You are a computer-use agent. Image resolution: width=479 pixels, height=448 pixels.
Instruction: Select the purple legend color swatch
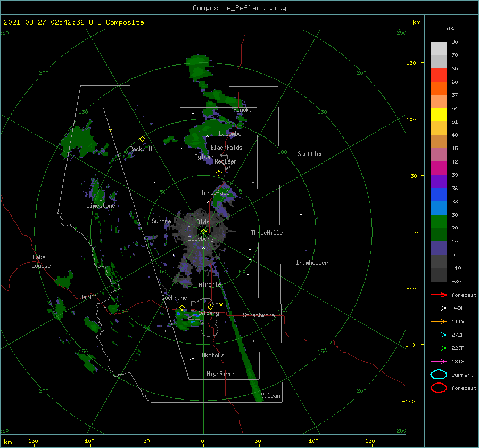(439, 181)
